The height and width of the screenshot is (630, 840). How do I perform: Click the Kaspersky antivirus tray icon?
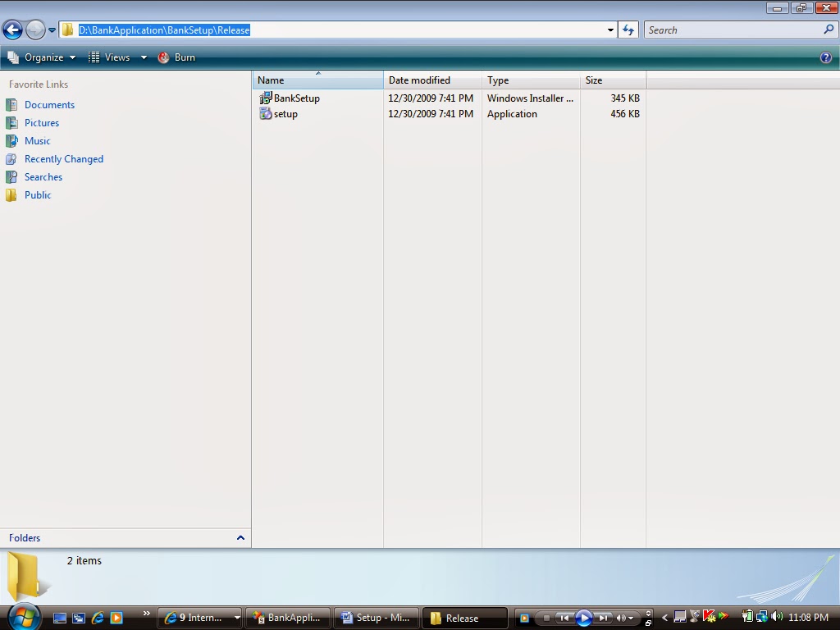709,617
